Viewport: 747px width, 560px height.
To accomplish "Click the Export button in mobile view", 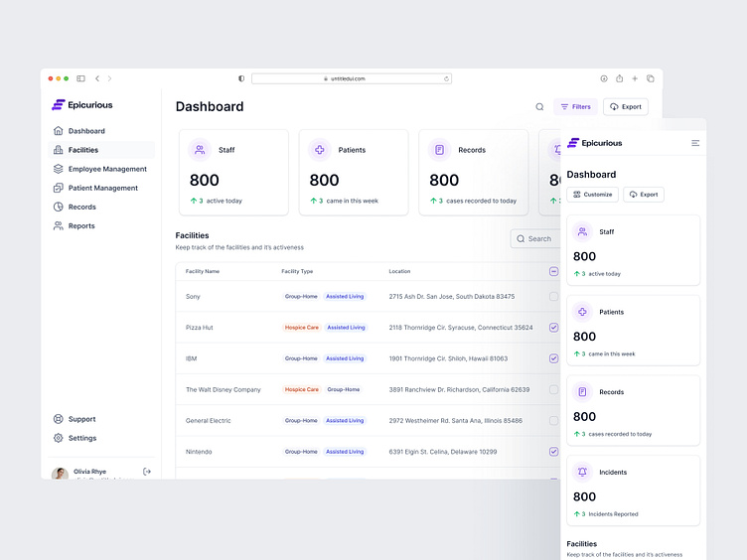I will click(x=644, y=195).
